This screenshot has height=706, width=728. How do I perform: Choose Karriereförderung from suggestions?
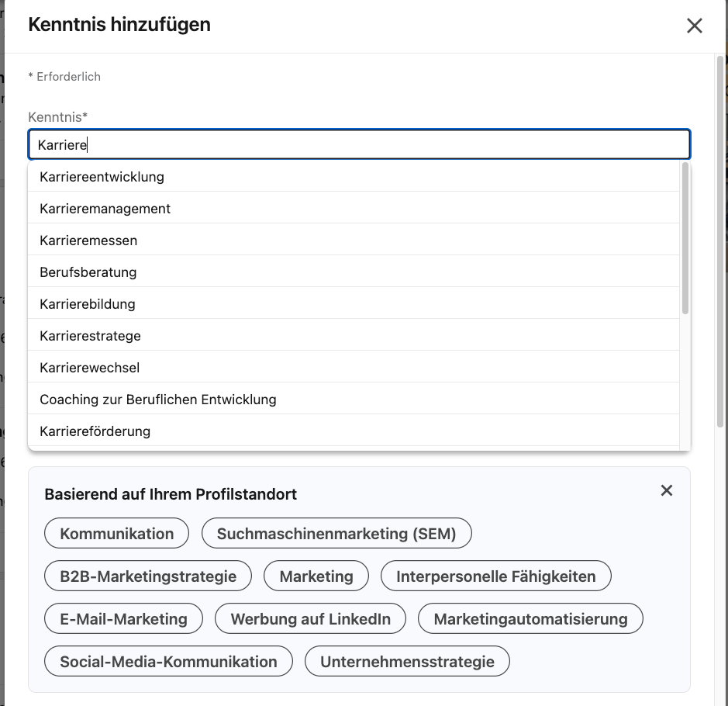tap(95, 431)
